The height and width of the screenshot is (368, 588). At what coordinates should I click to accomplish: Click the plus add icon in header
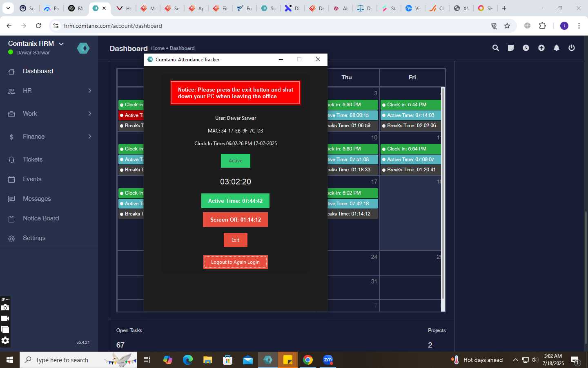point(541,48)
